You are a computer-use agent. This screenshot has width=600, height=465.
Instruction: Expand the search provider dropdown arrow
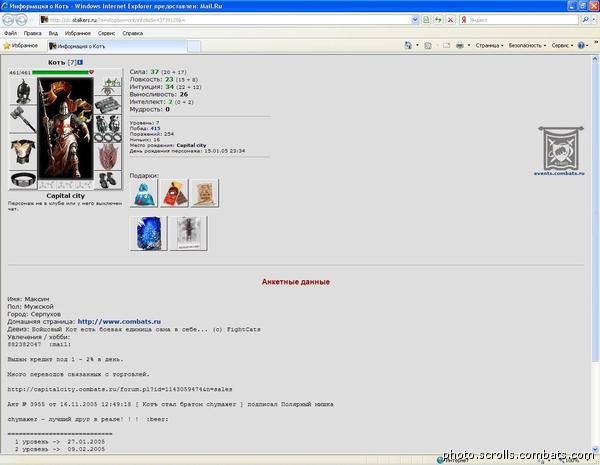coord(593,20)
